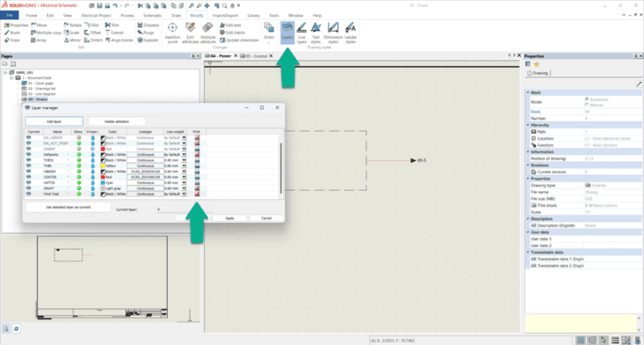Click the Multiple copy tool
The width and height of the screenshot is (644, 345).
point(45,33)
